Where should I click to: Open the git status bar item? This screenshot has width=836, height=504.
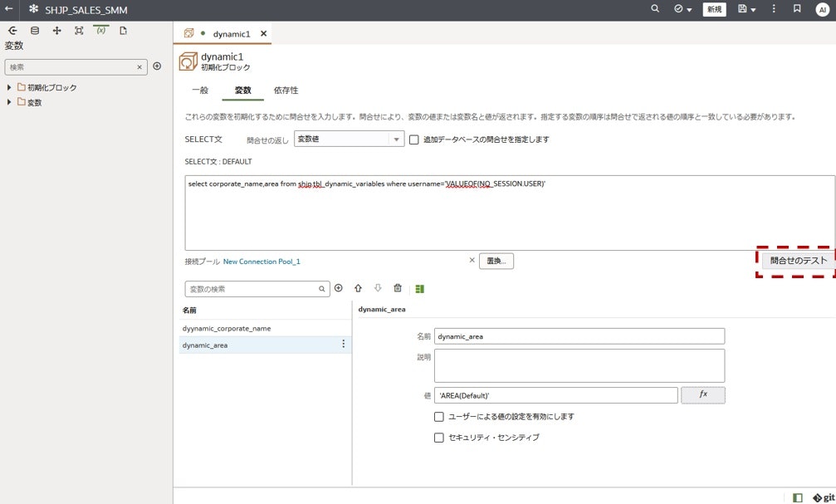click(x=824, y=497)
